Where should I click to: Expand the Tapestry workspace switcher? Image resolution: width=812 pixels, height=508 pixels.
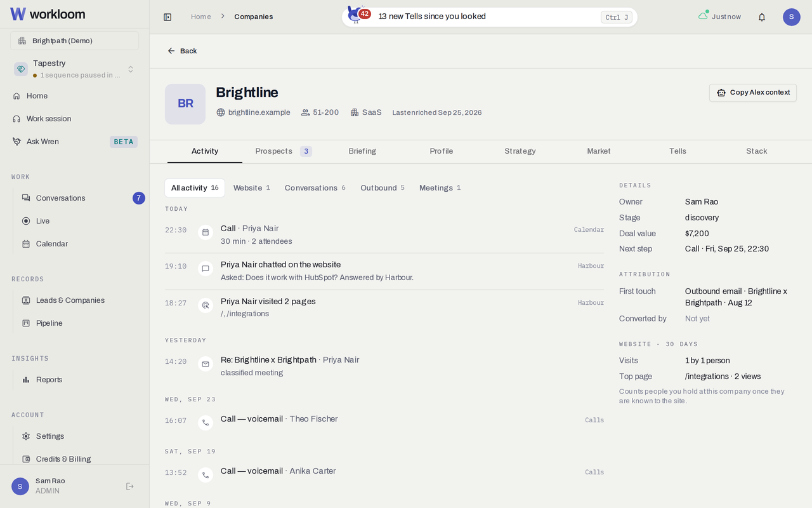coord(74,69)
